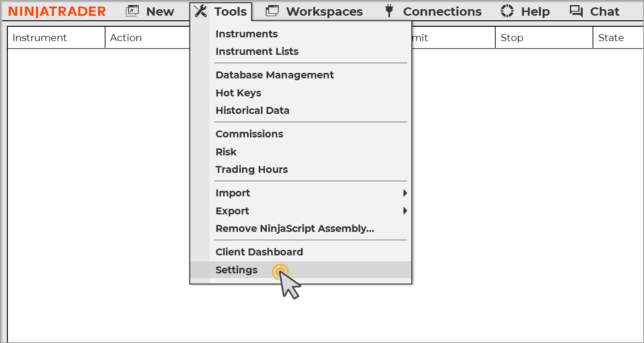Select Instruments menu item
This screenshot has width=644, height=343.
[x=246, y=34]
